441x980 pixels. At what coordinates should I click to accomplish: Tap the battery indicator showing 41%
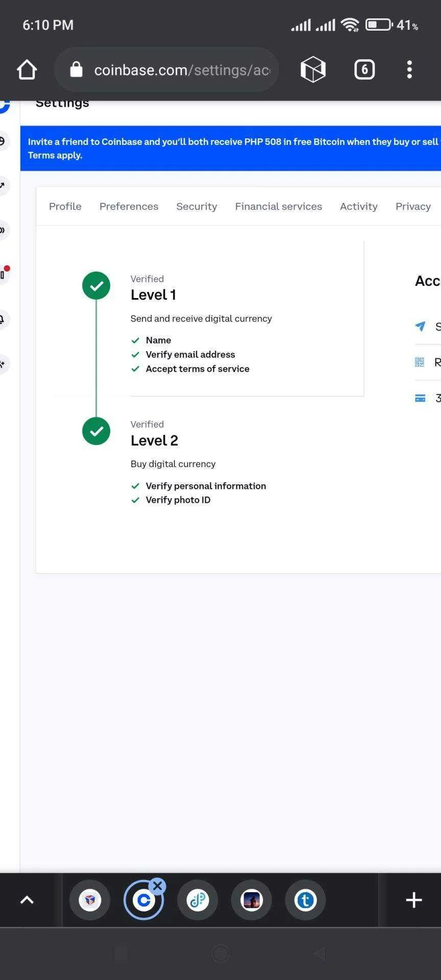(392, 24)
